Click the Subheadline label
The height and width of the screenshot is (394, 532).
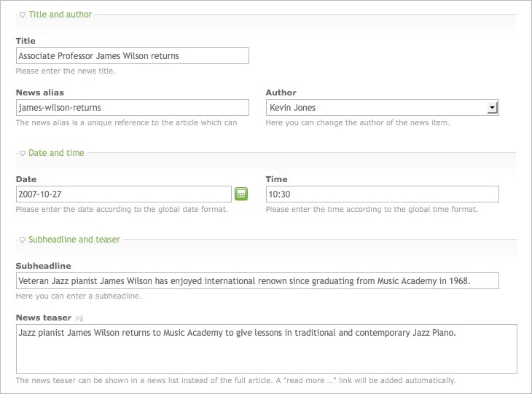tap(44, 266)
